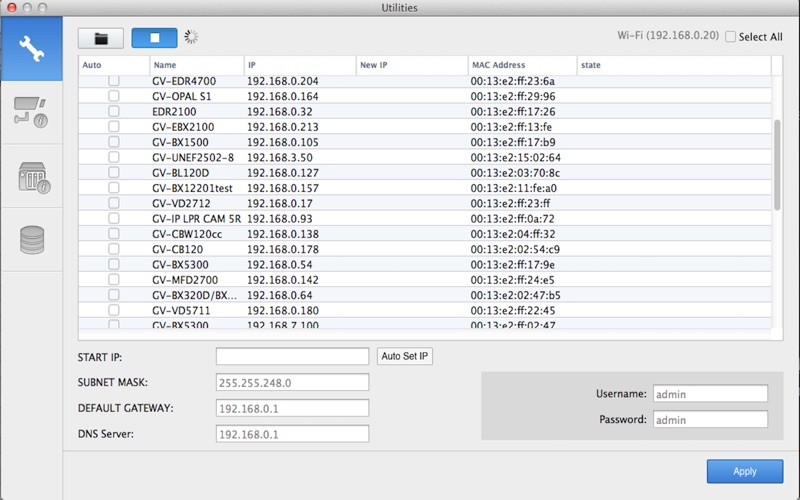The image size is (800, 500).
Task: Check the box for EDR2100
Action: (114, 111)
